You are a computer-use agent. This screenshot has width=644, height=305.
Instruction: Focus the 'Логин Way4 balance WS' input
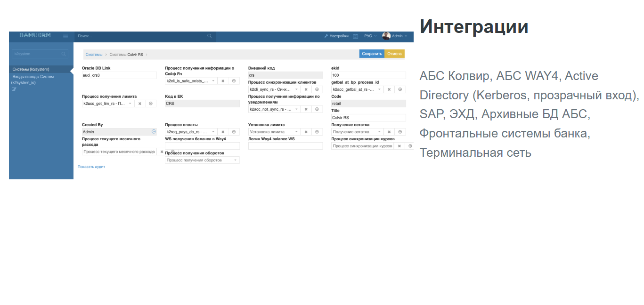click(x=285, y=146)
